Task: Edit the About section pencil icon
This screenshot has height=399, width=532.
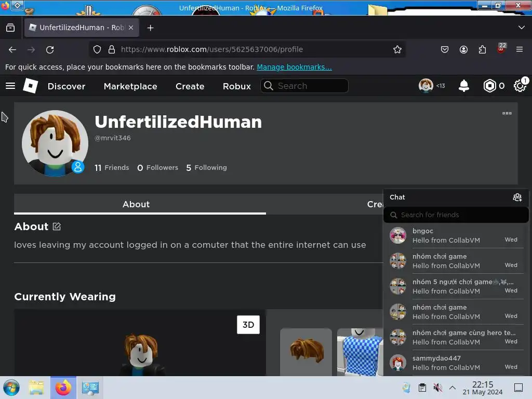Action: tap(57, 227)
